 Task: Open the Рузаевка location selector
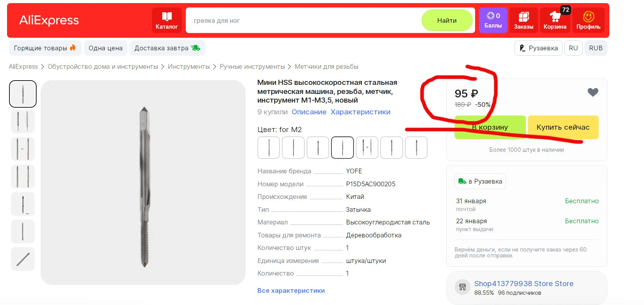point(538,48)
